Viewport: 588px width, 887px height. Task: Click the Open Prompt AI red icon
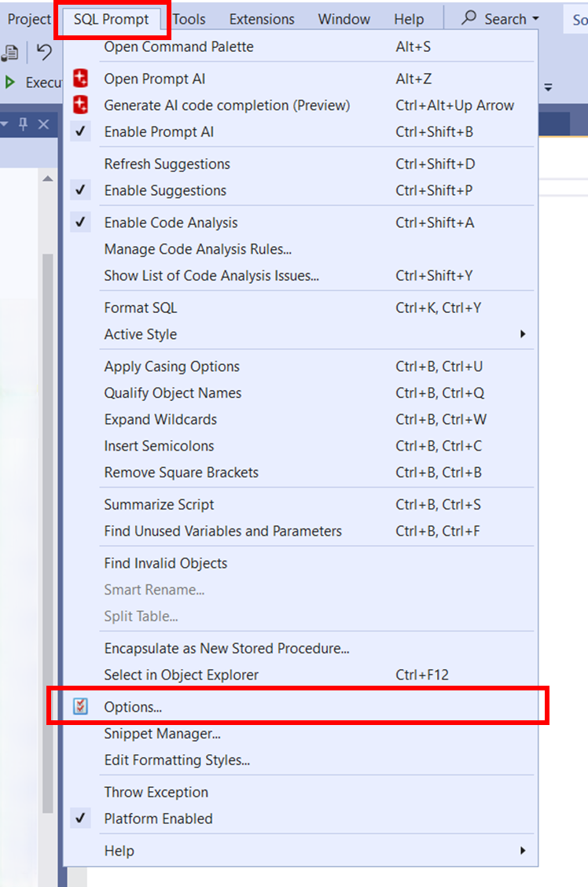click(80, 79)
